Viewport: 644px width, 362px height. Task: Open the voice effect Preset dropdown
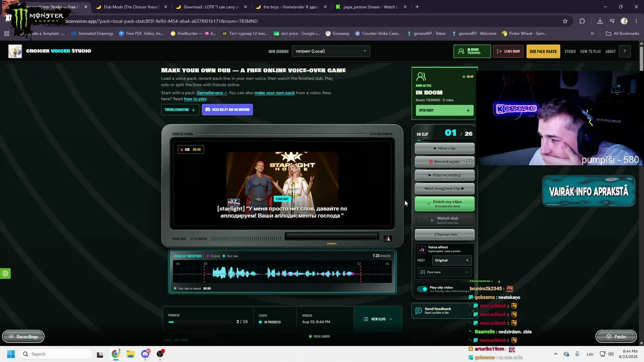(x=452, y=260)
